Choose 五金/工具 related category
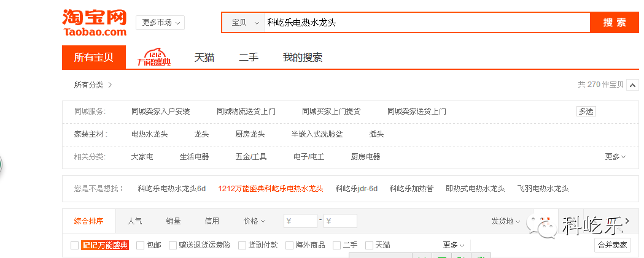The height and width of the screenshot is (258, 644). tap(251, 157)
